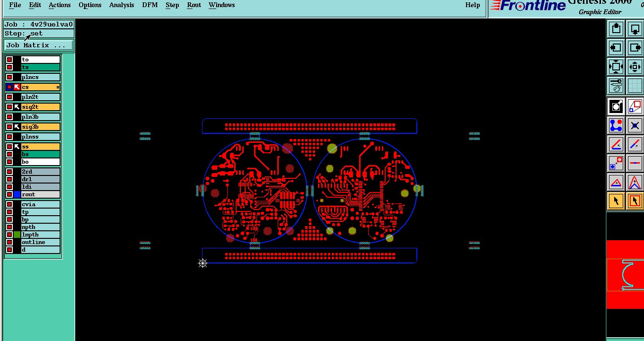Select the right red-blue diagonal line icon

[635, 144]
